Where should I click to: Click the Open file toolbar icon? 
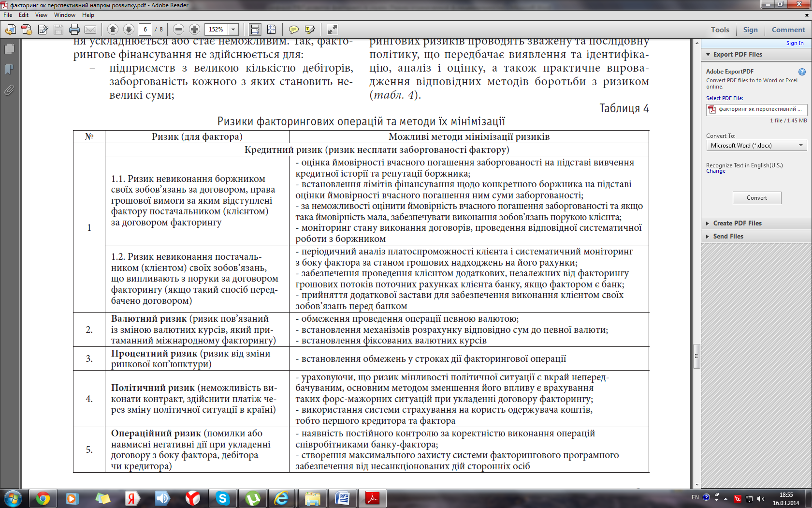pos(10,30)
